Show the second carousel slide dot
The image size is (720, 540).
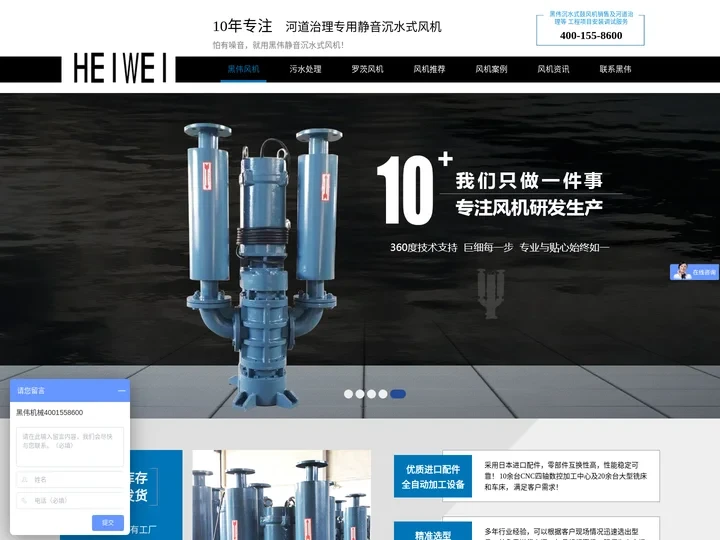click(360, 394)
